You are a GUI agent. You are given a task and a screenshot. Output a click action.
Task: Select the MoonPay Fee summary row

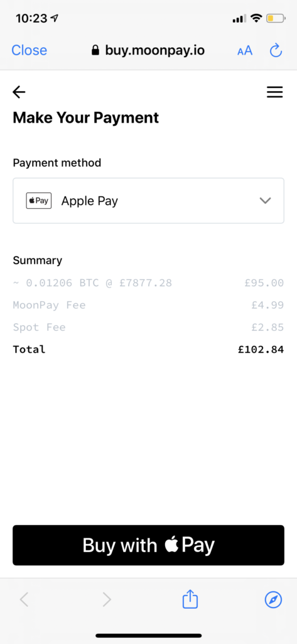pyautogui.click(x=148, y=305)
